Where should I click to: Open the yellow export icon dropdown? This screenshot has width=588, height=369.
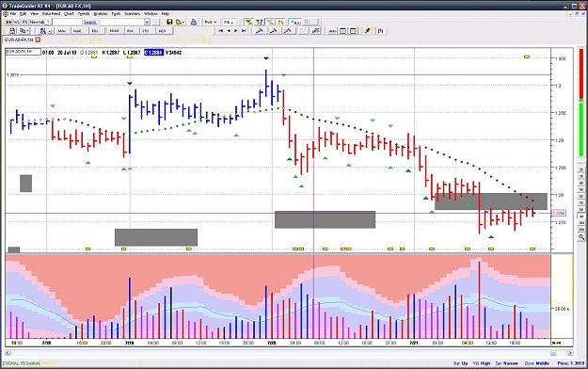point(180,22)
